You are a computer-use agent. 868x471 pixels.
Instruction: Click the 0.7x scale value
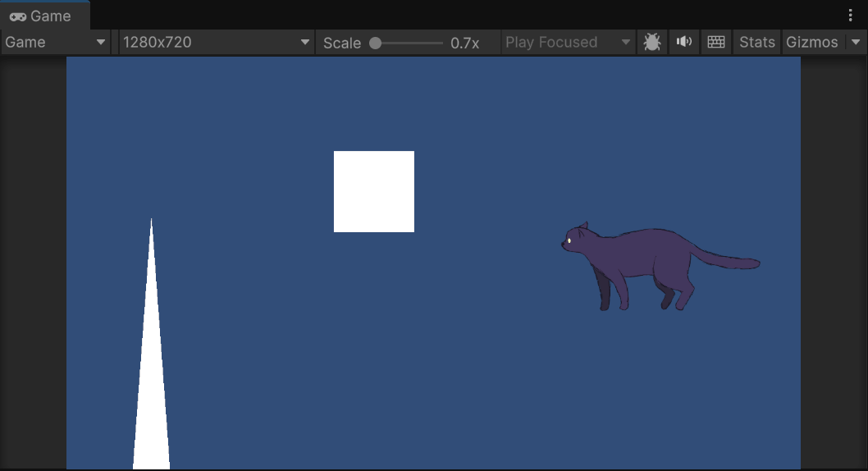pos(465,43)
